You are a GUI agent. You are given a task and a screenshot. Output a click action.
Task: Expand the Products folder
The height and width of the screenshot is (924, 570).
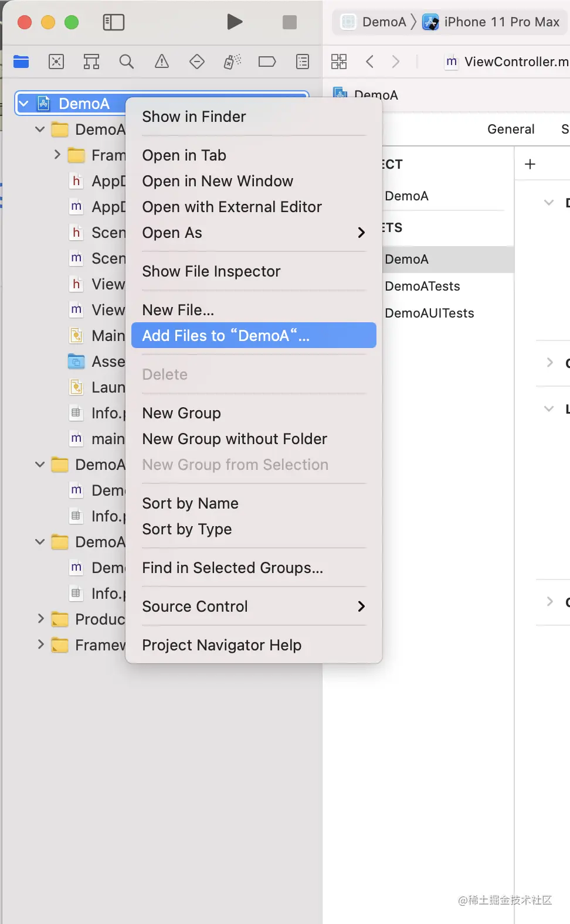click(40, 619)
